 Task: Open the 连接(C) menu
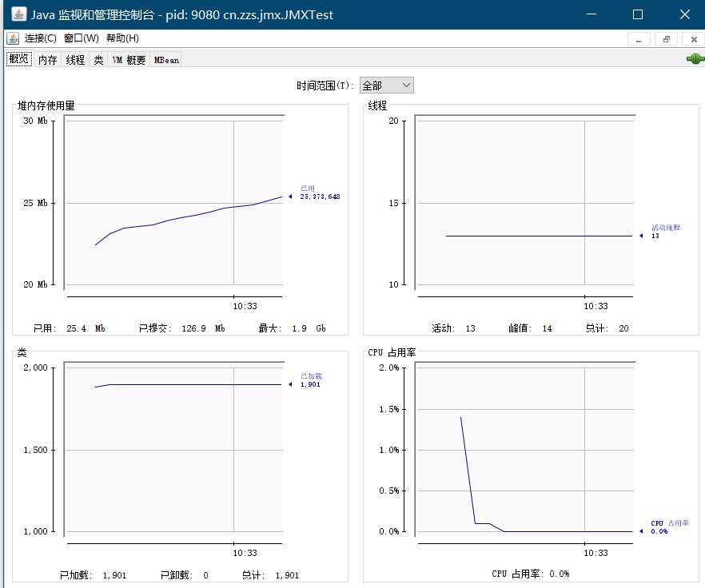[x=41, y=38]
